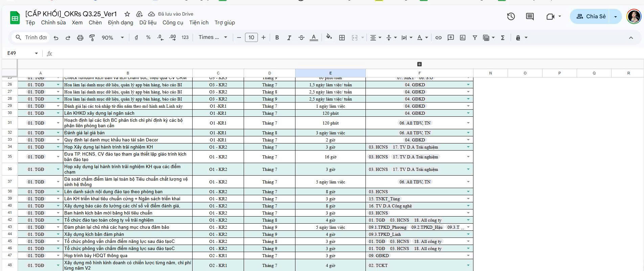644x271 pixels.
Task: Toggle bold formatting
Action: coord(277,38)
